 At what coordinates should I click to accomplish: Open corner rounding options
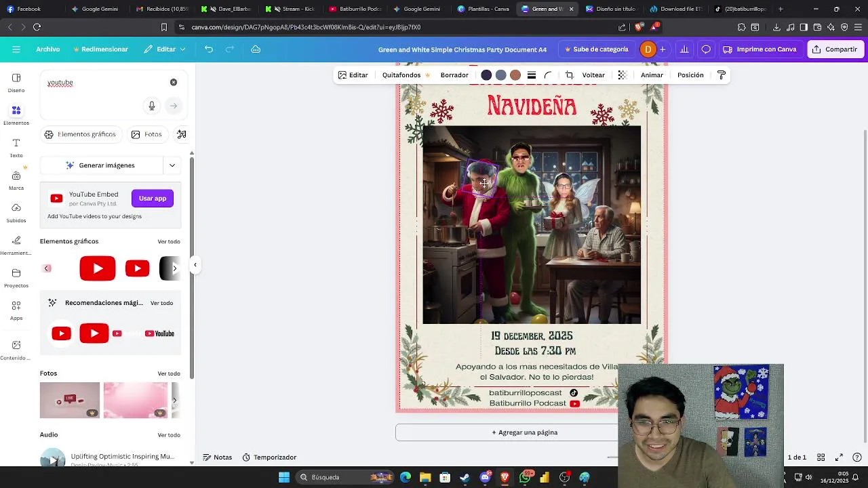[x=548, y=75]
